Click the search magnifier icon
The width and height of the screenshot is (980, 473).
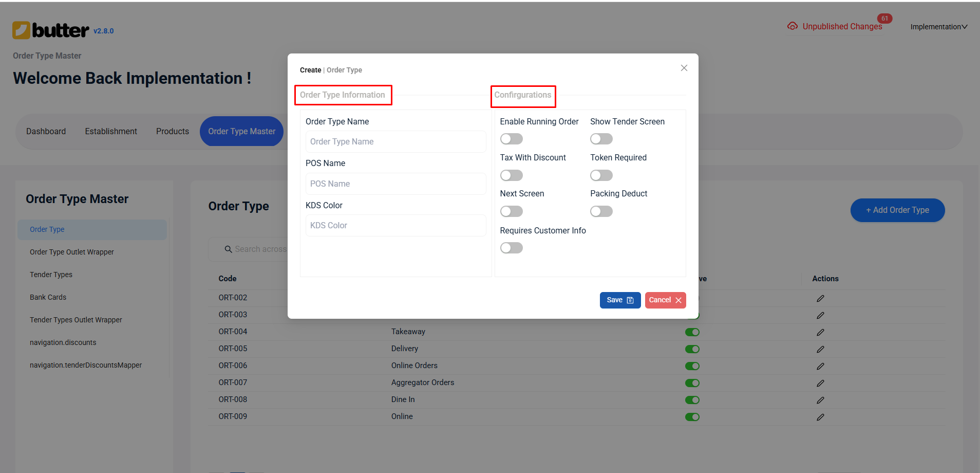point(228,249)
